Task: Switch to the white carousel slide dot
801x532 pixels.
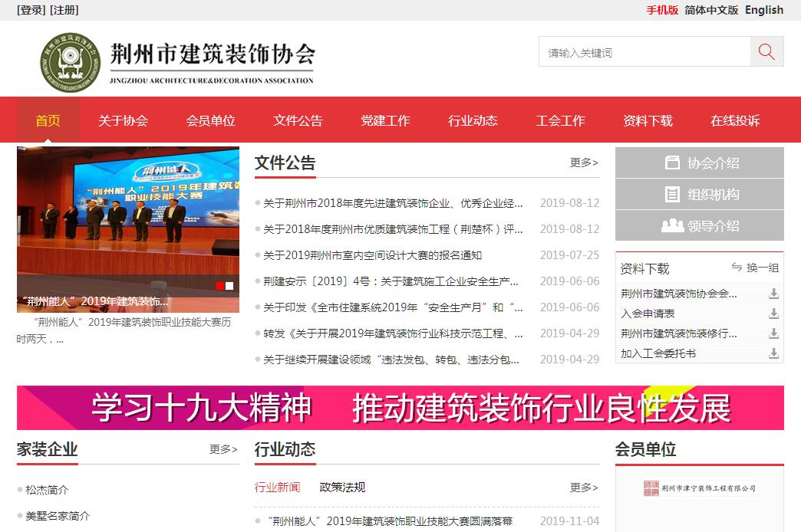Action: [x=229, y=286]
